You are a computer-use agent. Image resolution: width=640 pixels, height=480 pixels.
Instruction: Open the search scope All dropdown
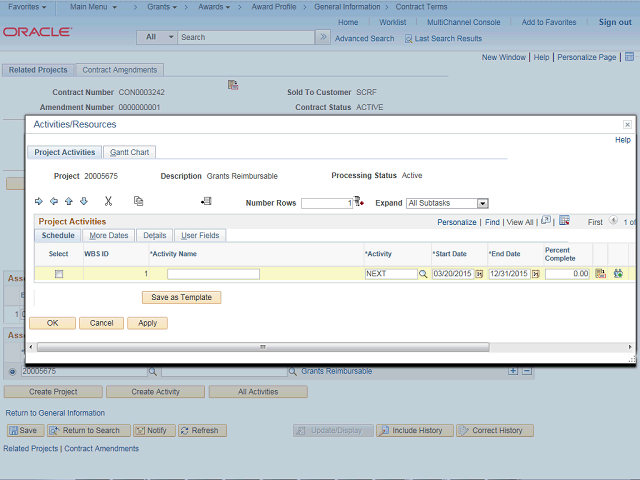click(156, 37)
